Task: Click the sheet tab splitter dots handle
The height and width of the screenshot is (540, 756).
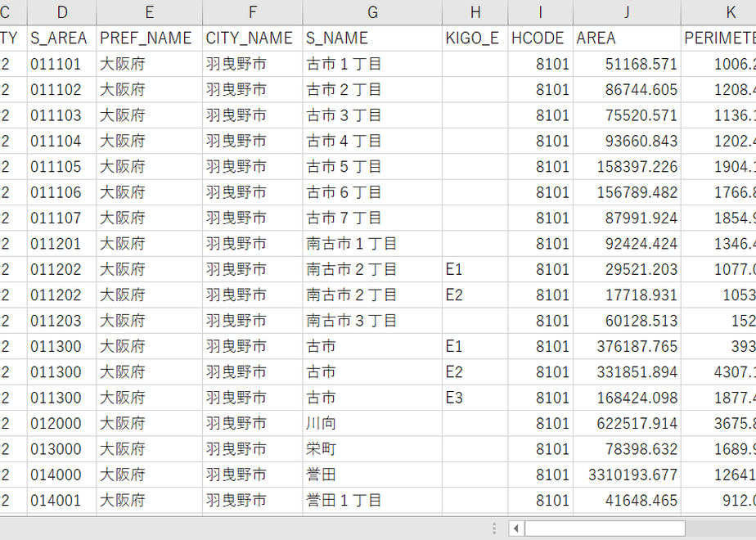Action: tap(494, 529)
